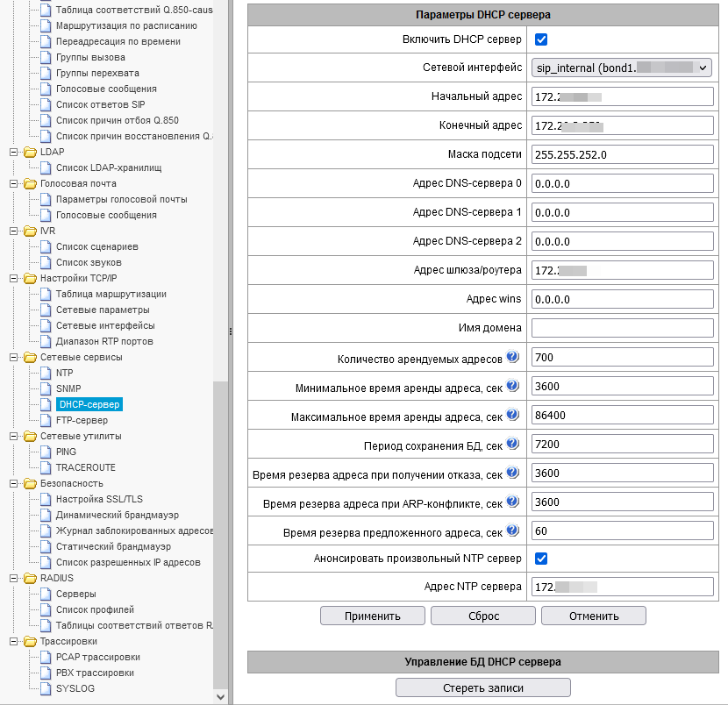Disable the Включить DHCP сервер checkbox
The width and height of the screenshot is (728, 705).
[541, 39]
